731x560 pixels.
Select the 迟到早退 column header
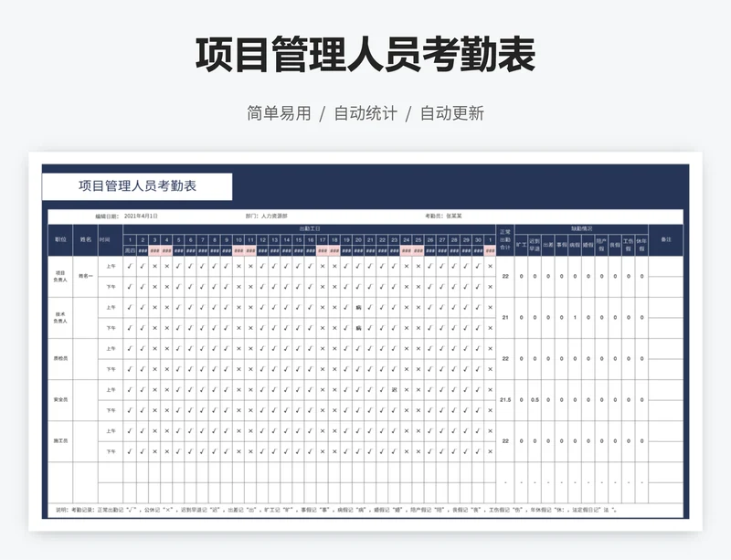[x=535, y=245]
